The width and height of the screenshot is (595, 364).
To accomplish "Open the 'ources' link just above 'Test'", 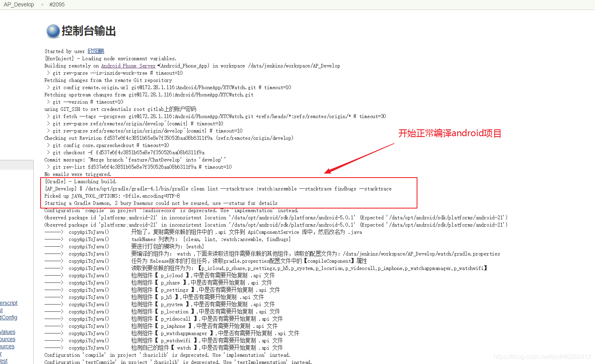I will pyautogui.click(x=7, y=346).
